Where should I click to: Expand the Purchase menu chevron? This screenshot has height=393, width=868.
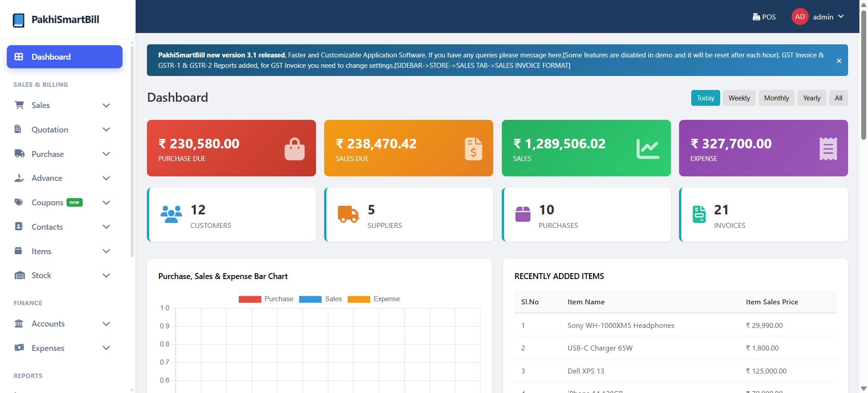click(x=106, y=154)
